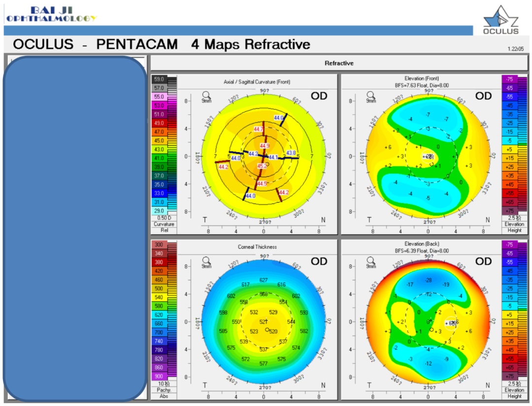Pick the 300 swatch on pachymetry color scale

coord(159,244)
